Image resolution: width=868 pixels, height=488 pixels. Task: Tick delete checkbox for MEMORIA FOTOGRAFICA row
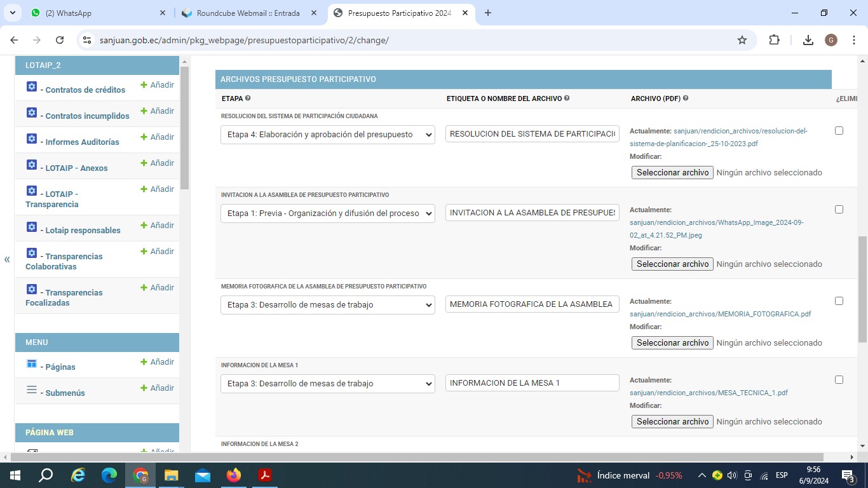(839, 301)
